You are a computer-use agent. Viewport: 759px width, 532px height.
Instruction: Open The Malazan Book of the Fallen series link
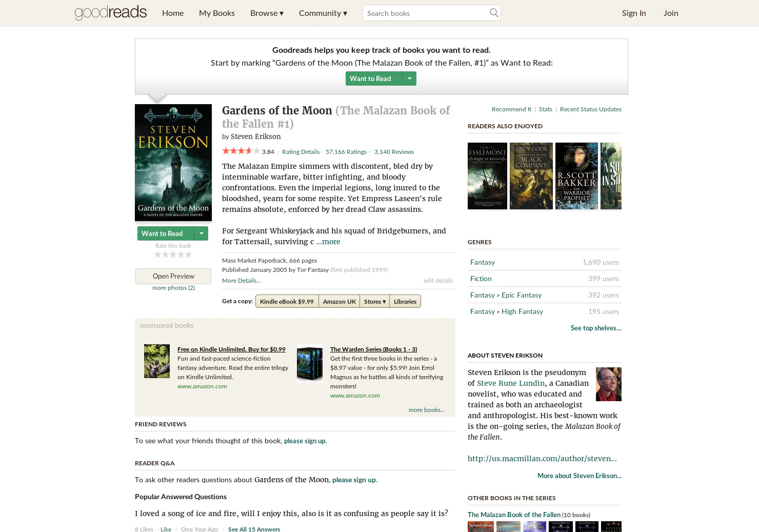coord(514,515)
